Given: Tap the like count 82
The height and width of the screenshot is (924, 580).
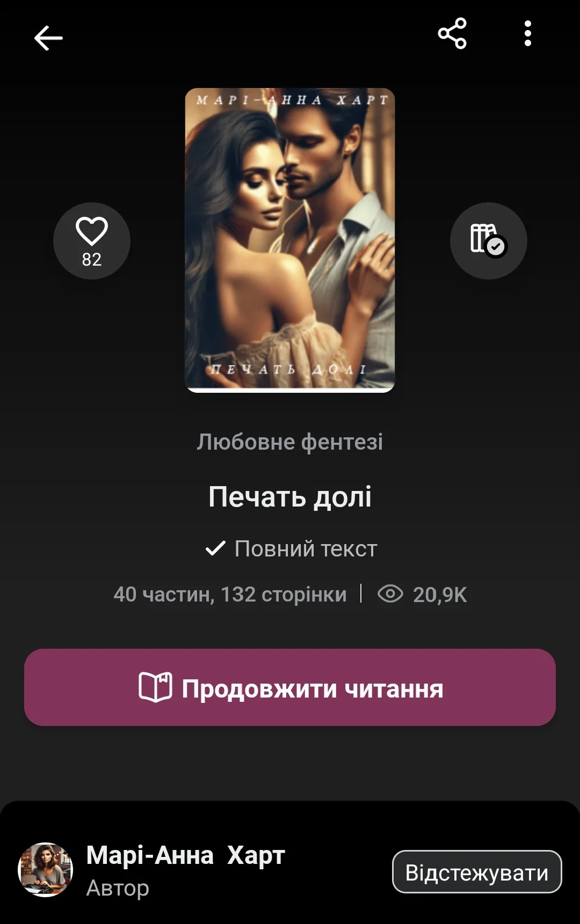Looking at the screenshot, I should [x=92, y=260].
